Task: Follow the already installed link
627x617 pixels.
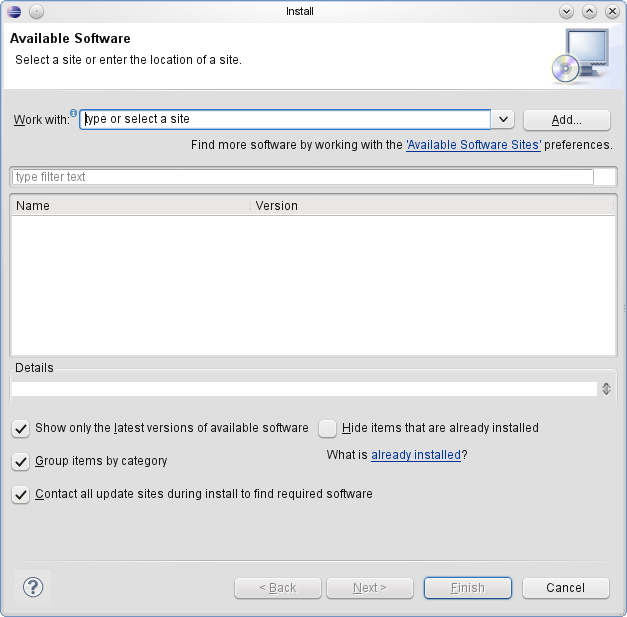Action: pyautogui.click(x=415, y=455)
